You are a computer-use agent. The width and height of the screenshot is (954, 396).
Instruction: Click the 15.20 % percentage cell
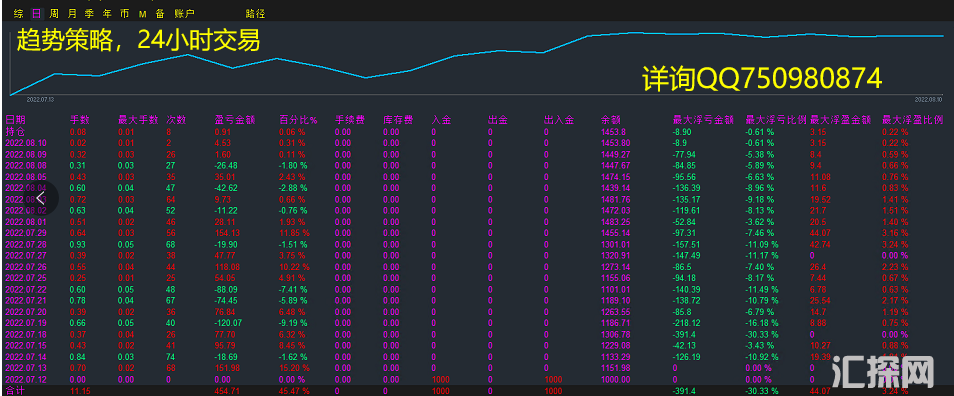click(x=294, y=367)
